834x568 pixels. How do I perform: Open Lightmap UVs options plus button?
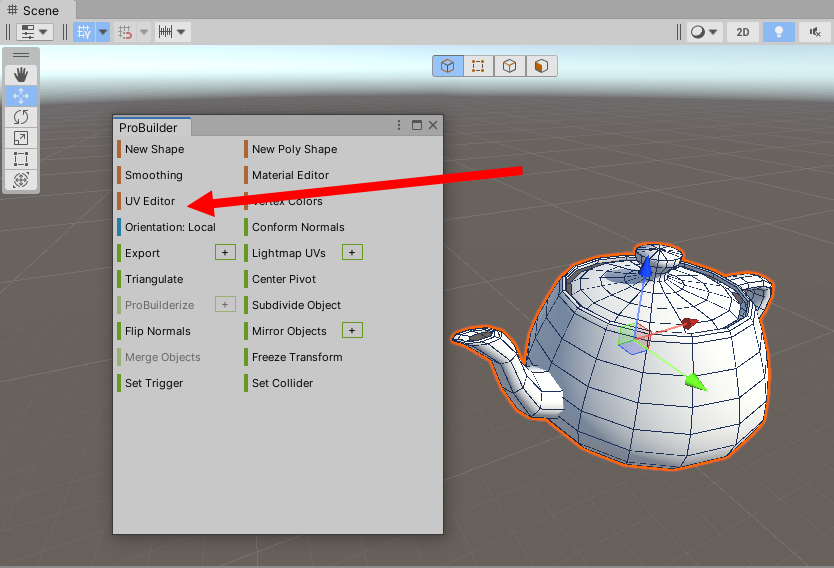point(352,253)
